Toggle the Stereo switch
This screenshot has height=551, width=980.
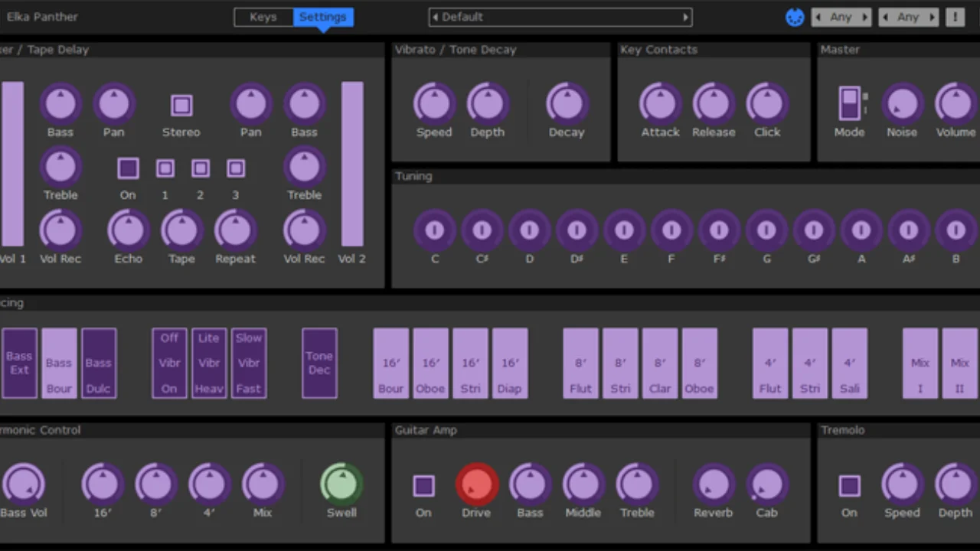181,105
